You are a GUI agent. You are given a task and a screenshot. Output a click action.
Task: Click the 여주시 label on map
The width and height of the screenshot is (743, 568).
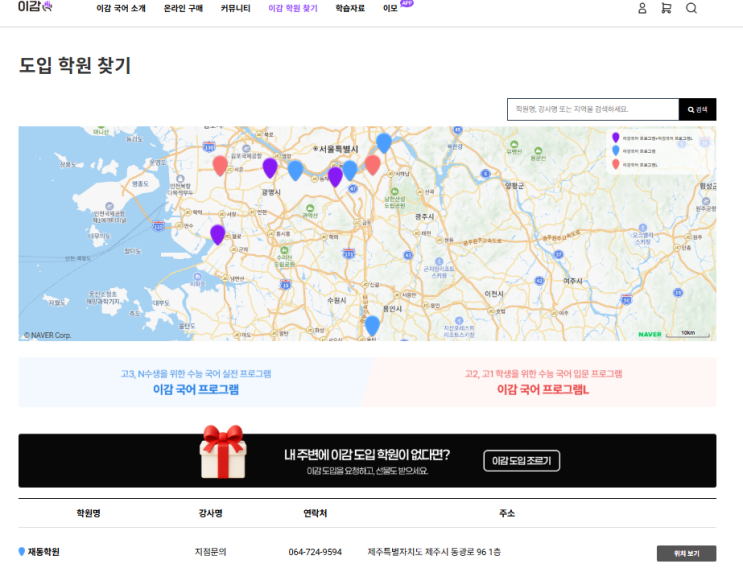click(x=572, y=281)
